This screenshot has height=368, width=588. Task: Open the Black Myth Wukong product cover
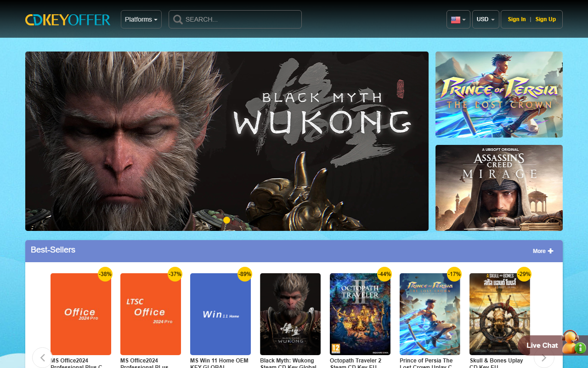coord(290,314)
